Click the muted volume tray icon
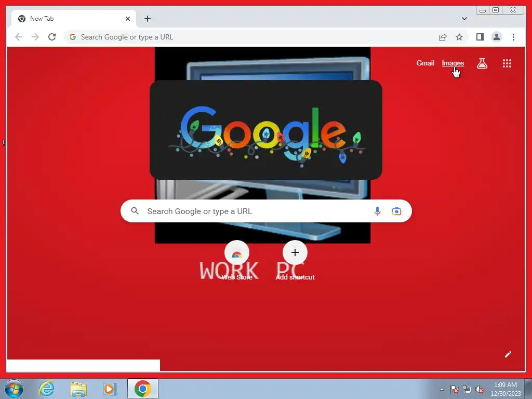This screenshot has width=532, height=399. [480, 389]
